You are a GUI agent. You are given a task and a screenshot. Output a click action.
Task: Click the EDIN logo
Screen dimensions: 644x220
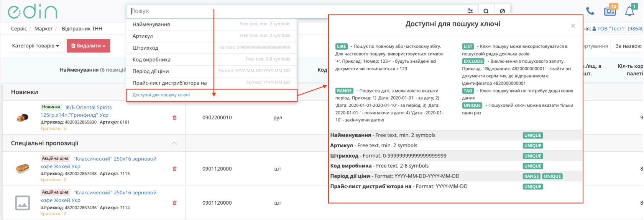[33, 12]
